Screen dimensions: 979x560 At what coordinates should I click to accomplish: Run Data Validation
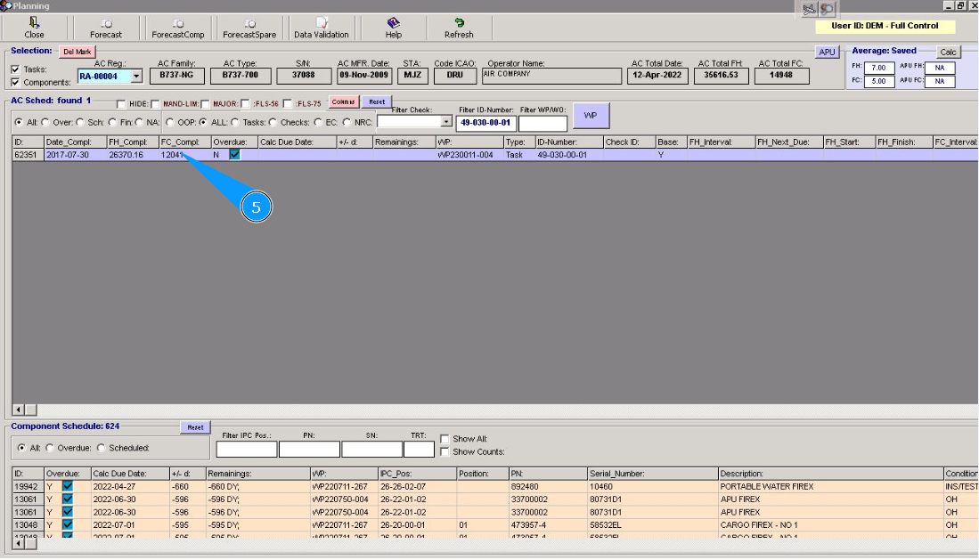[322, 28]
